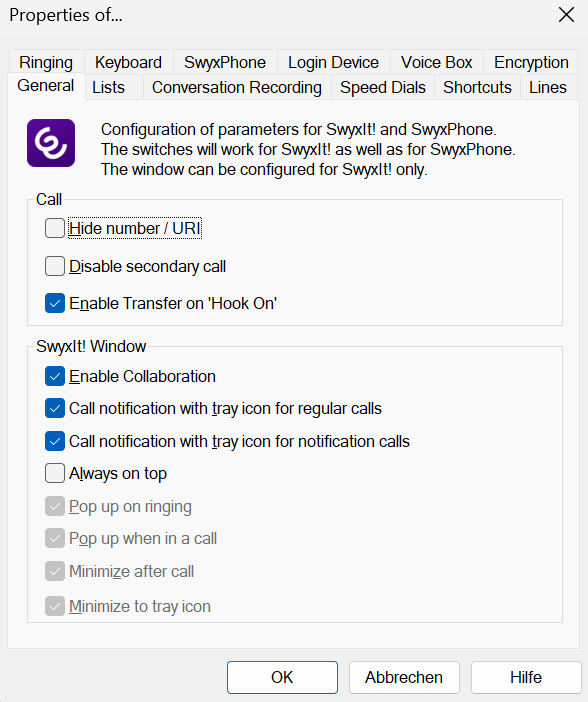Open help via the Hilfe button
Viewport: 588px width, 702px height.
pyautogui.click(x=526, y=677)
